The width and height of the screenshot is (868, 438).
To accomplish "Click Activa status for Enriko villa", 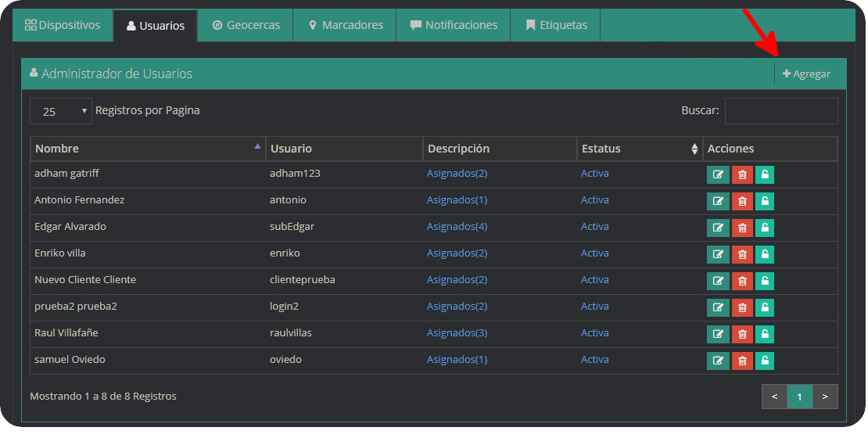I will tap(594, 253).
